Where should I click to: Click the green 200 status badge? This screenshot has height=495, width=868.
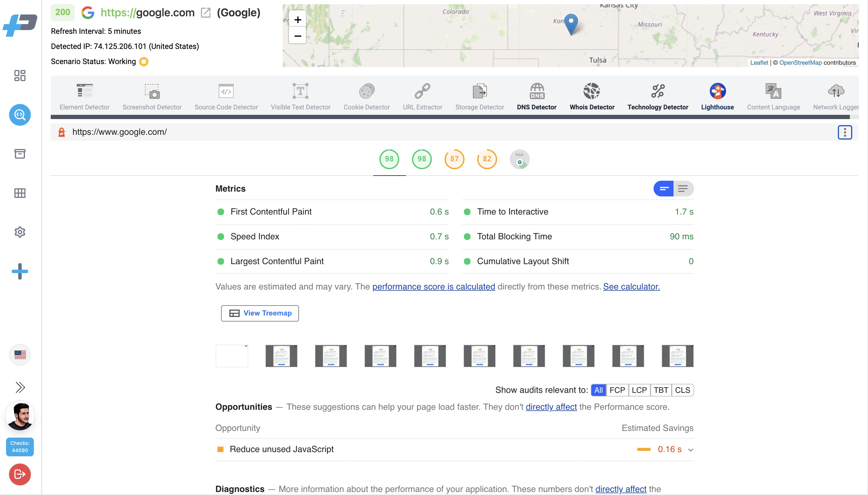tap(63, 12)
